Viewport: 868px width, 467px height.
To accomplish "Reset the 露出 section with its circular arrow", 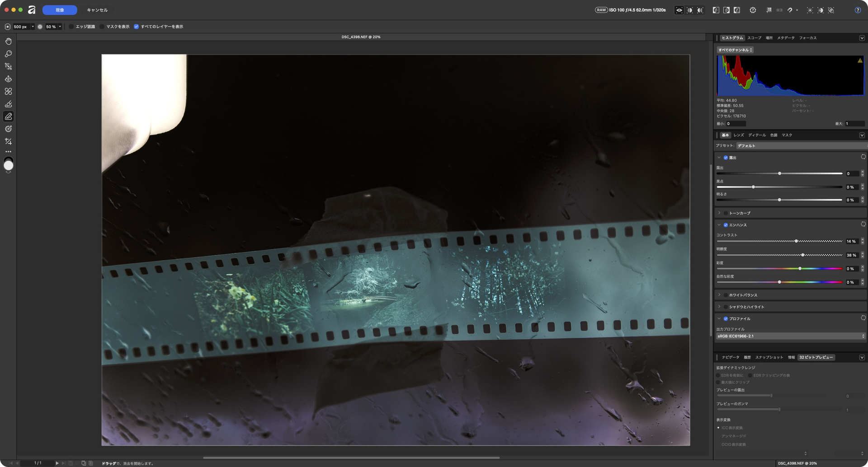I will (863, 157).
